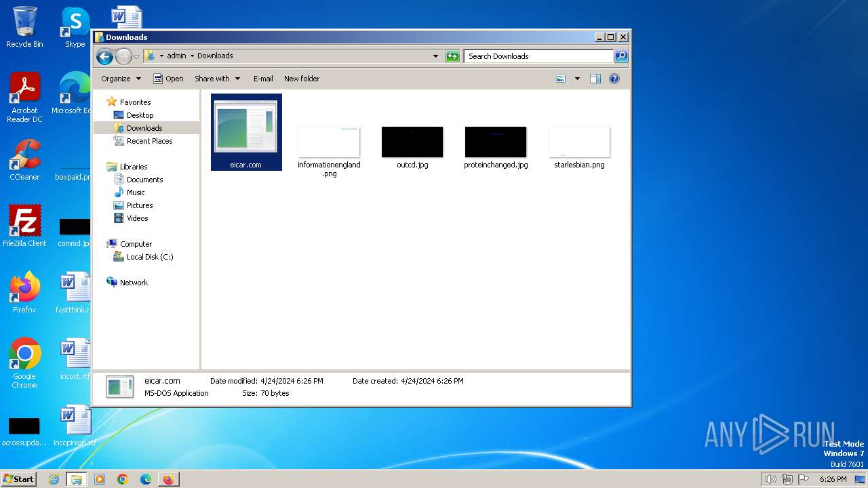Open Chrome from the taskbar
This screenshot has width=868, height=488.
pos(123,479)
